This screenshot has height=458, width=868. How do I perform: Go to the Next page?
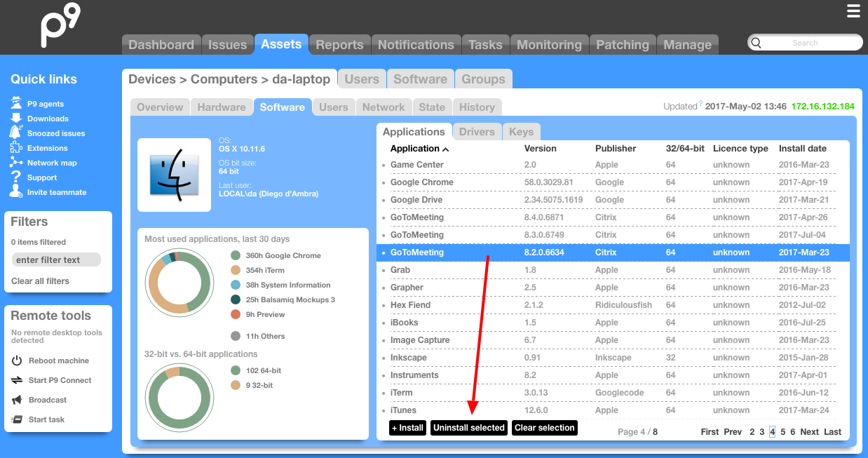click(x=809, y=432)
